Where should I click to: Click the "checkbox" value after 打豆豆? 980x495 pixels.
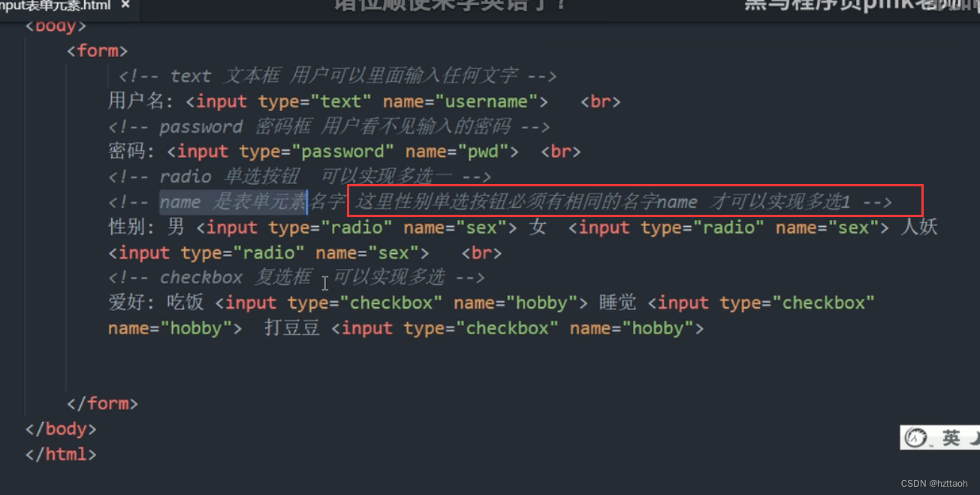[x=508, y=328]
